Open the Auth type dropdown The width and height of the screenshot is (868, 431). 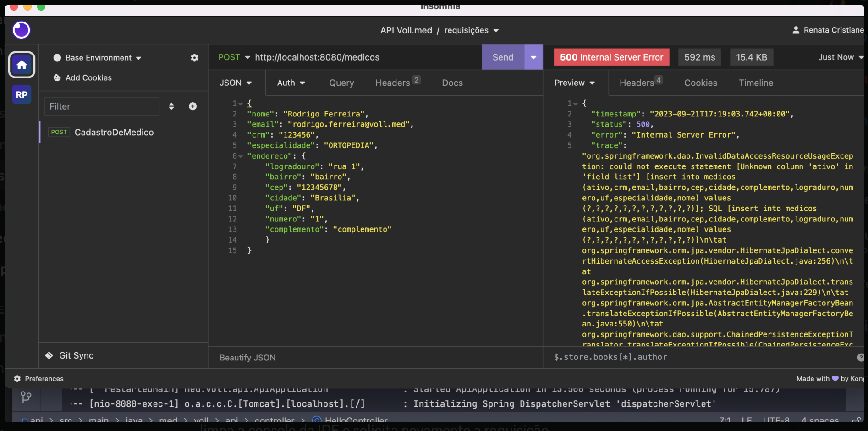click(291, 83)
